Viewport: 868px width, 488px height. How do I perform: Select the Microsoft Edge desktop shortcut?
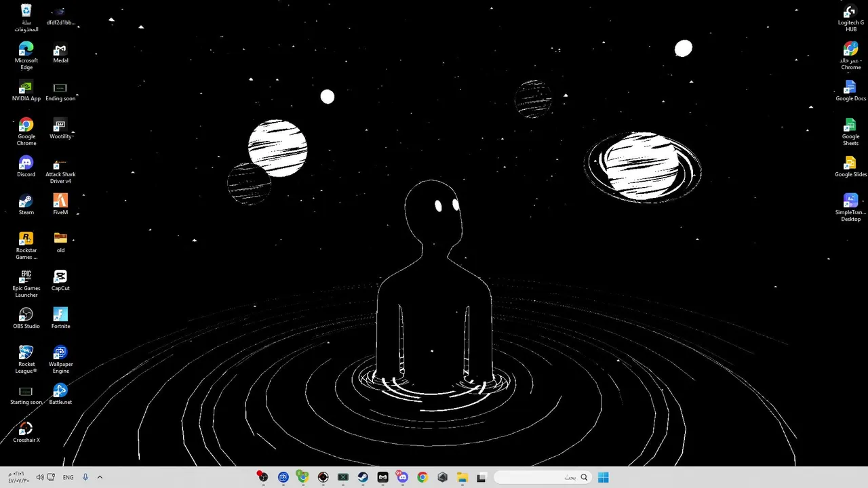pyautogui.click(x=26, y=56)
